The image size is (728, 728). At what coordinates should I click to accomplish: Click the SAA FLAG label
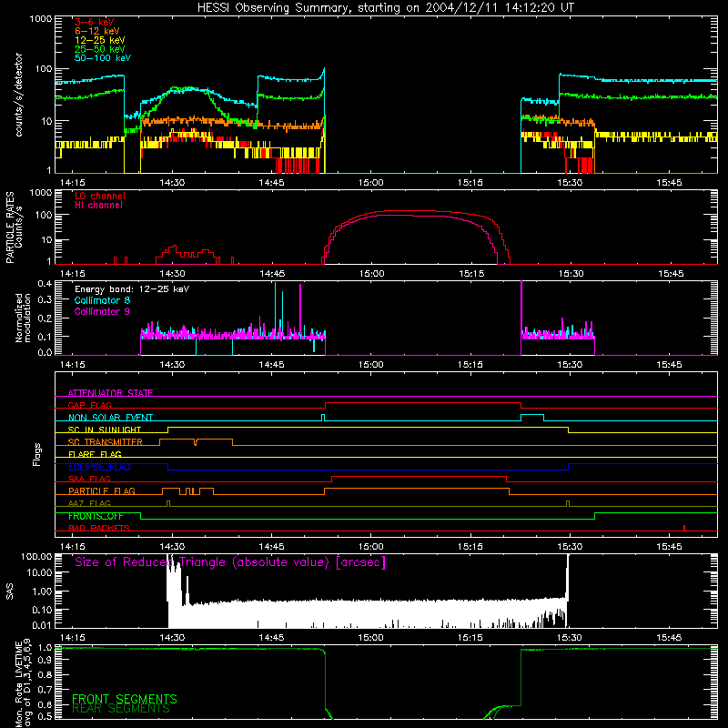[89, 479]
